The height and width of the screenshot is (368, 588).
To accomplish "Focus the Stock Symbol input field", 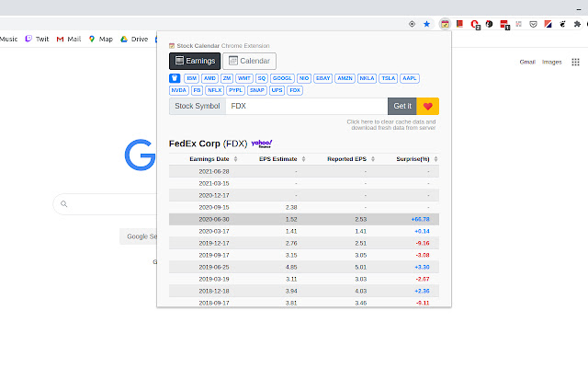I will click(307, 107).
